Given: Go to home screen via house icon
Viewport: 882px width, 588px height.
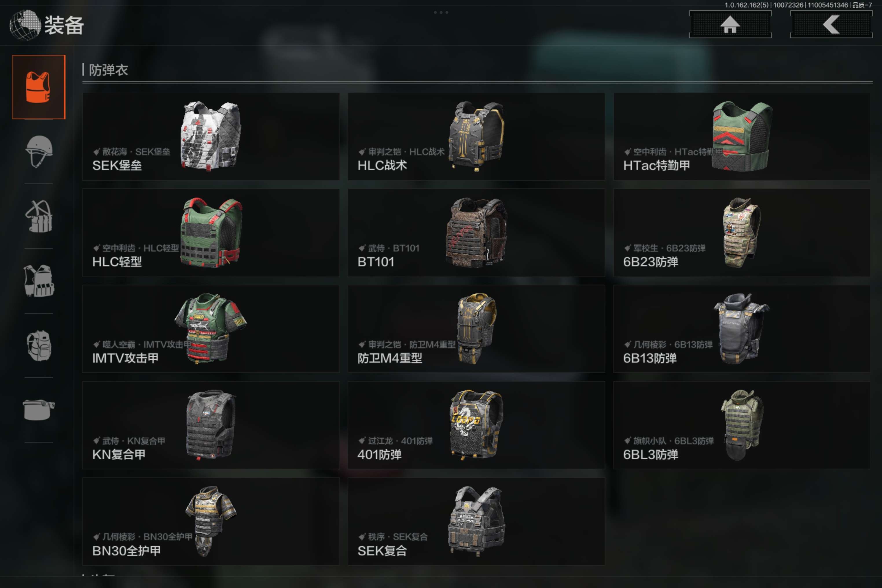Looking at the screenshot, I should 730,24.
